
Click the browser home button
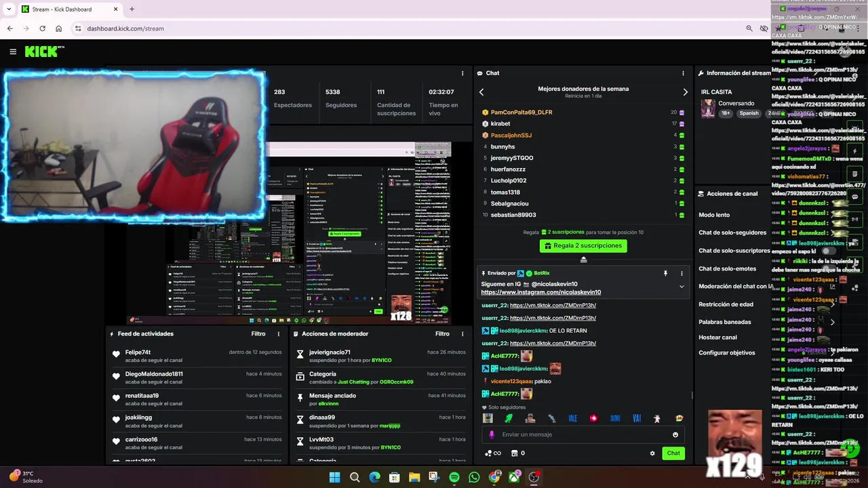[x=58, y=28]
